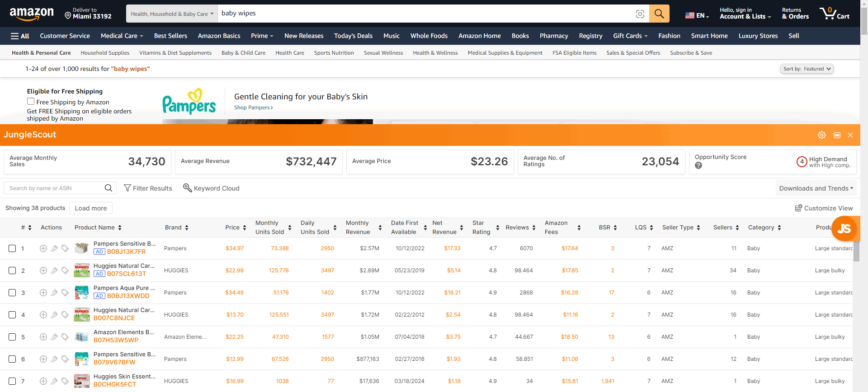Open Customize View
The width and height of the screenshot is (868, 392).
(824, 208)
